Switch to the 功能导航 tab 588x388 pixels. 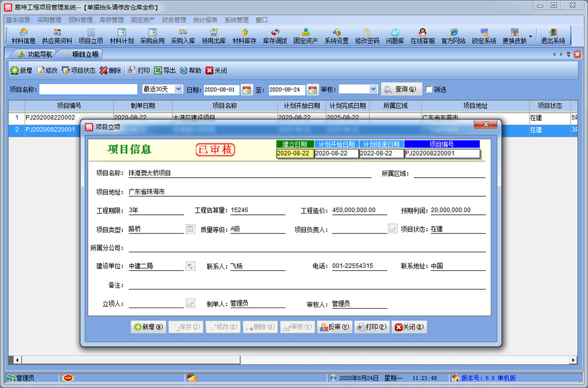click(35, 54)
